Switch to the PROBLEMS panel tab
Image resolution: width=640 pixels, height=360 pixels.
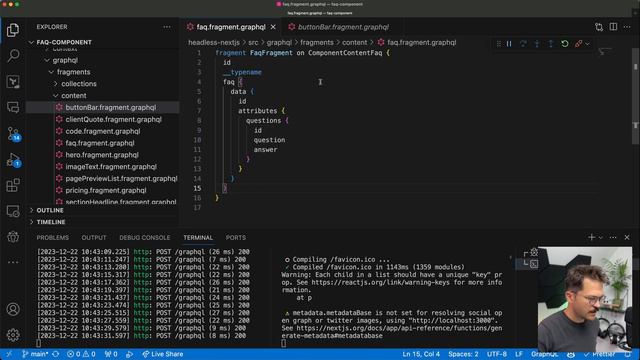tap(53, 238)
